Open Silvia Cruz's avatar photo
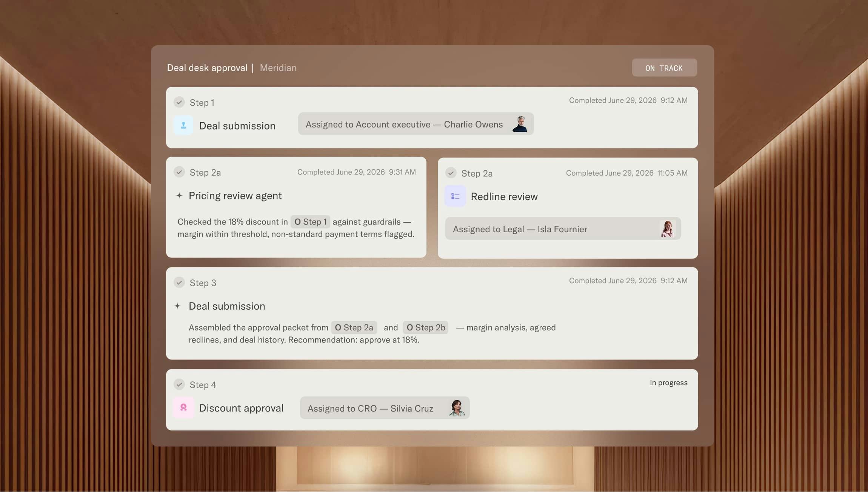This screenshot has width=868, height=492. click(457, 408)
